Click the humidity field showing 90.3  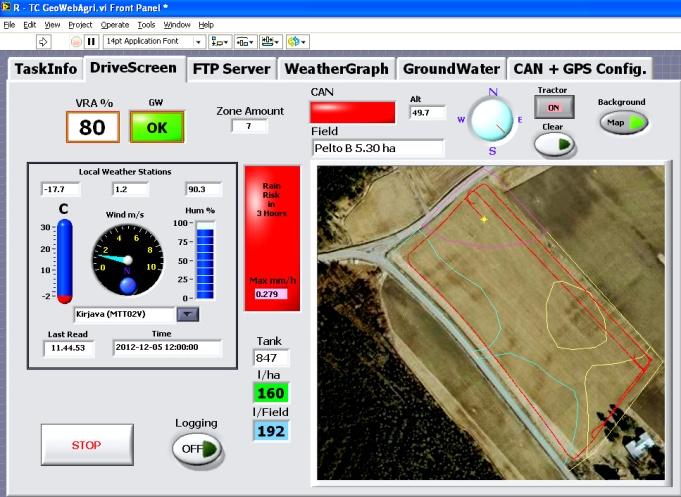(203, 189)
